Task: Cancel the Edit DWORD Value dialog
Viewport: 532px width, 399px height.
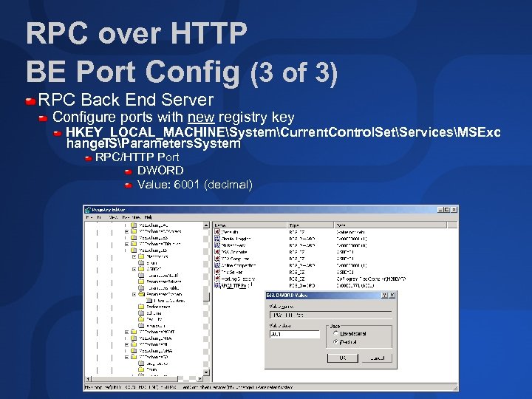Action: point(378,358)
